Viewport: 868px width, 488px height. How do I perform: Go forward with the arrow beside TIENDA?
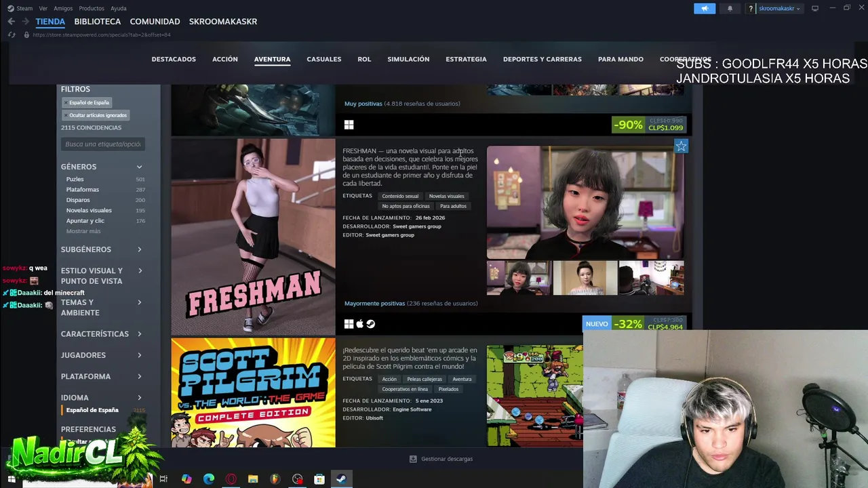pos(26,22)
